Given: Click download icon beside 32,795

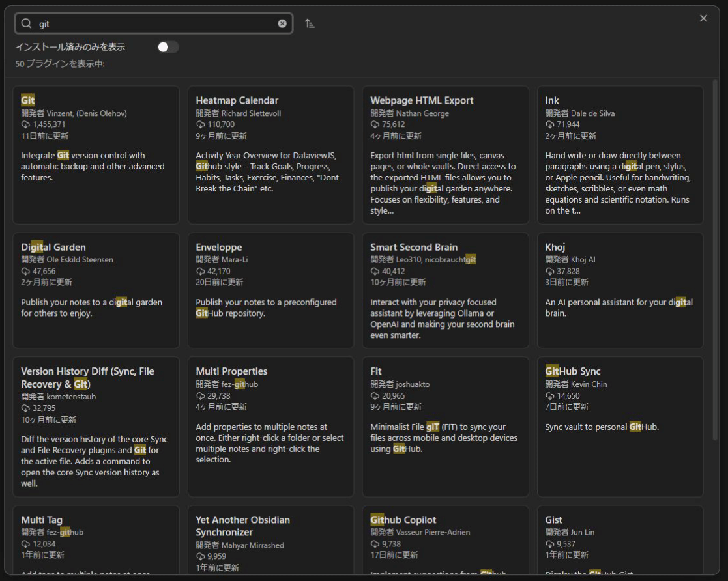Looking at the screenshot, I should click(25, 408).
